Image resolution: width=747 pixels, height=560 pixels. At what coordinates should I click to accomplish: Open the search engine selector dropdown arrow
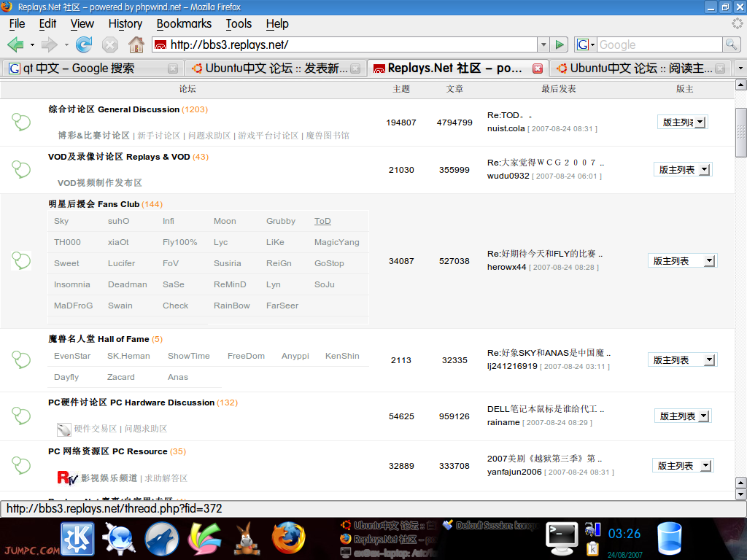(x=592, y=44)
